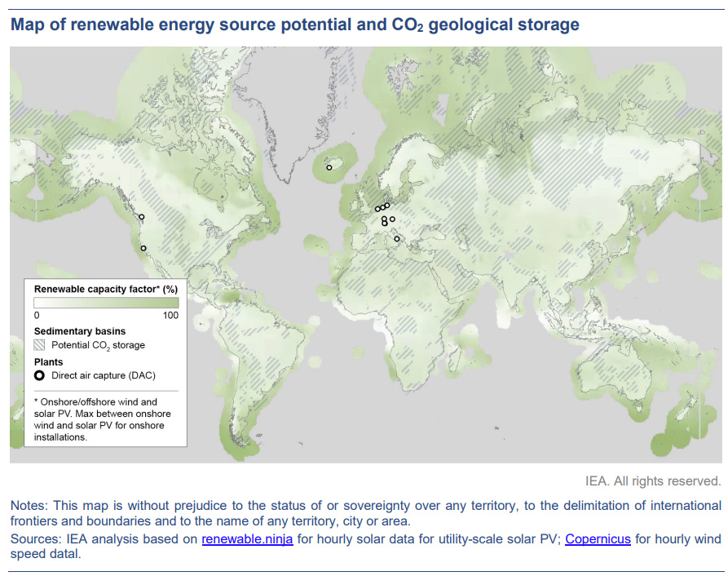Click the Iceland DAC plant marker
The height and width of the screenshot is (585, 728).
pyautogui.click(x=329, y=168)
